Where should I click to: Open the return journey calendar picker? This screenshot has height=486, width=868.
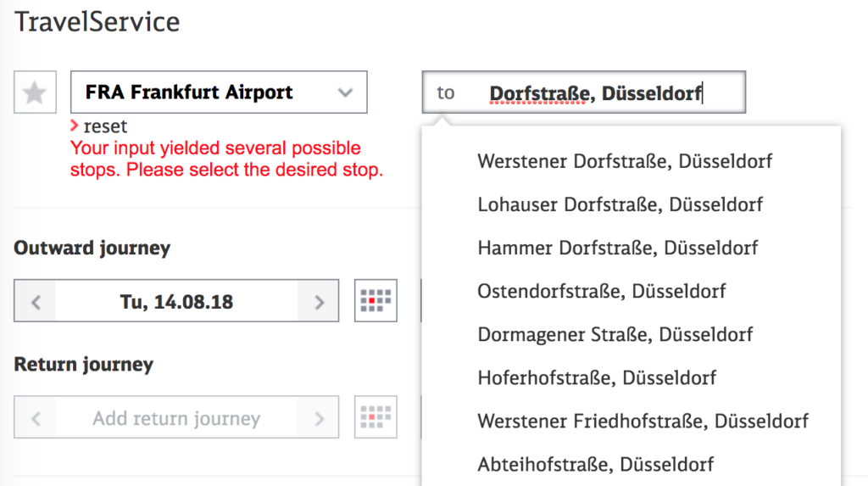[x=376, y=417]
